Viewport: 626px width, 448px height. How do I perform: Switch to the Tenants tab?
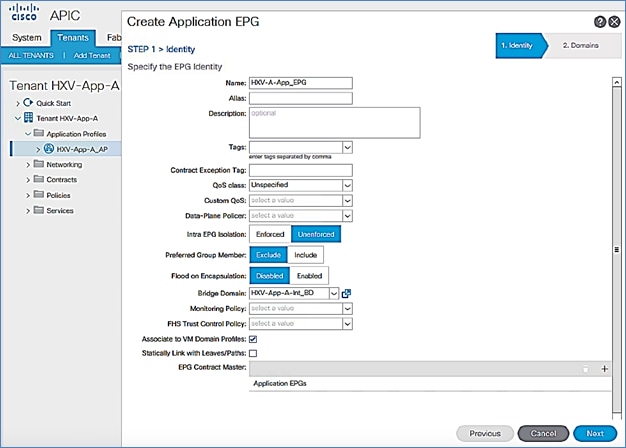pyautogui.click(x=73, y=38)
